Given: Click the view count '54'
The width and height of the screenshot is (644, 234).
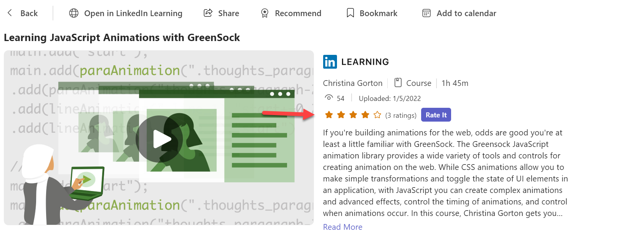Looking at the screenshot, I should 340,98.
